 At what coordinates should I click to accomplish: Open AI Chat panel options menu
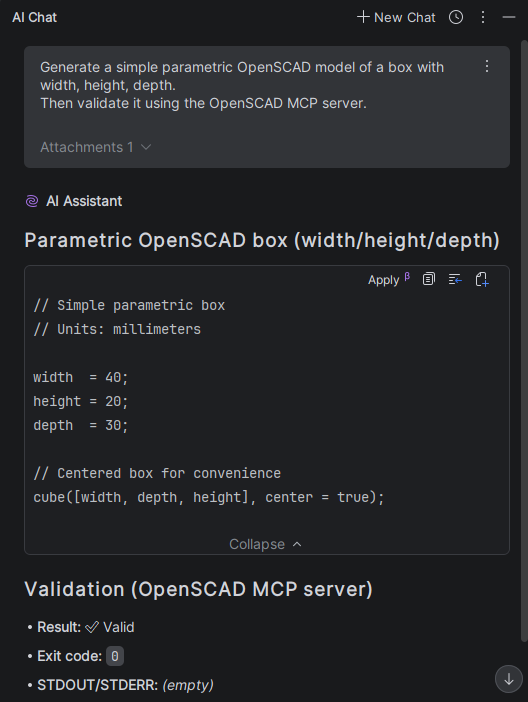[x=483, y=17]
